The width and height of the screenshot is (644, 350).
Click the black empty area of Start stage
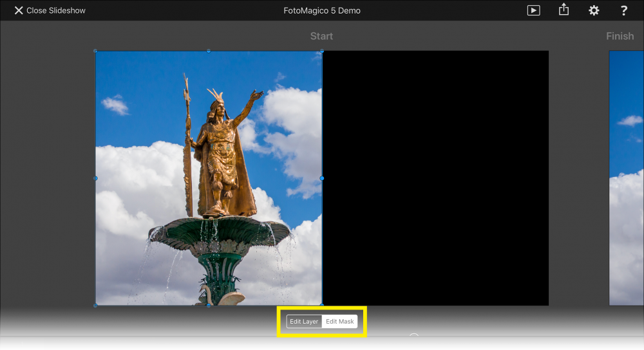[435, 178]
